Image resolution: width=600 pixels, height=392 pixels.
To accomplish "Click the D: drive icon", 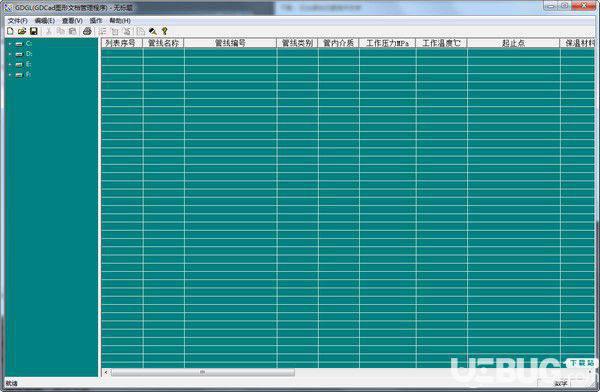I will point(19,54).
